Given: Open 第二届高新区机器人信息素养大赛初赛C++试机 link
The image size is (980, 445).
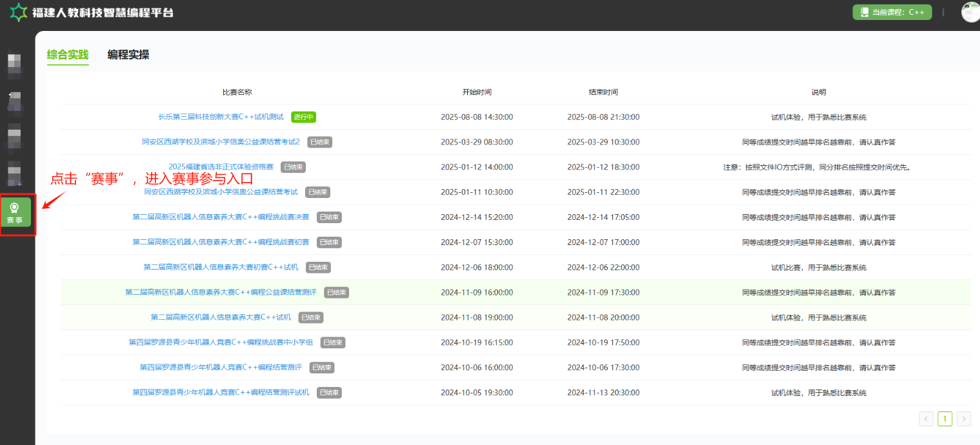Looking at the screenshot, I should (x=221, y=267).
